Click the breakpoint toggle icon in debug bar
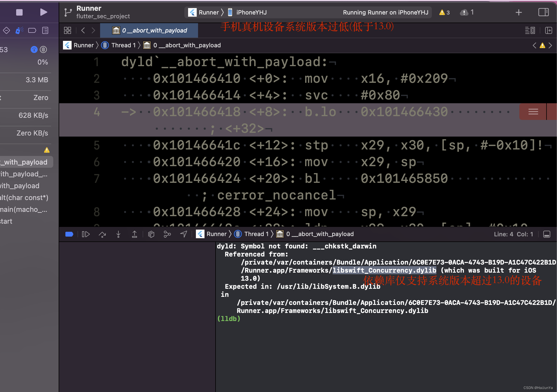This screenshot has width=557, height=392. (x=69, y=234)
